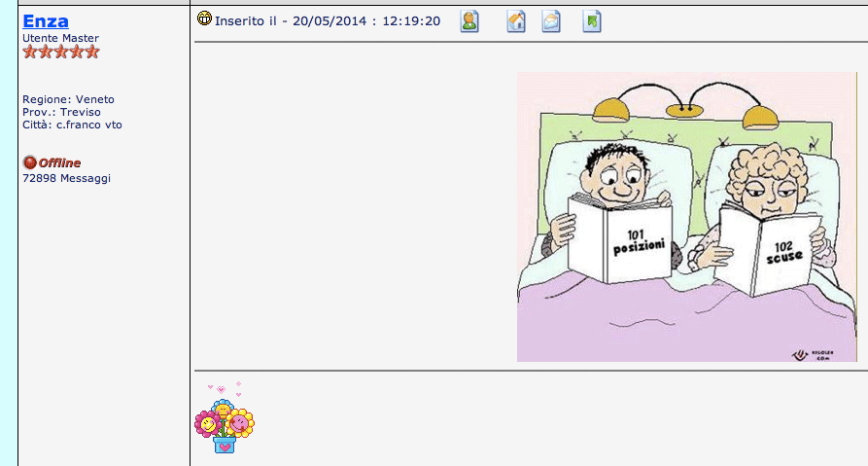Click the "102 scuse" book in the cartoon
The height and width of the screenshot is (466, 868).
774,249
